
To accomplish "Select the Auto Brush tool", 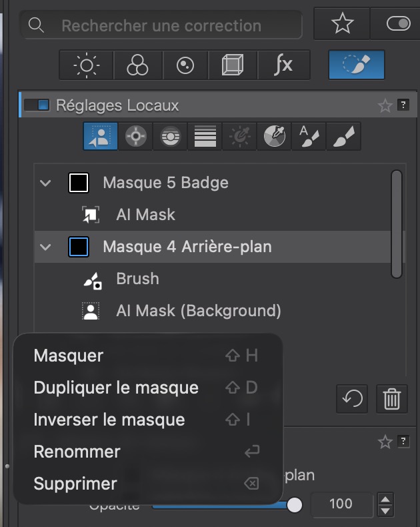I will (x=309, y=137).
